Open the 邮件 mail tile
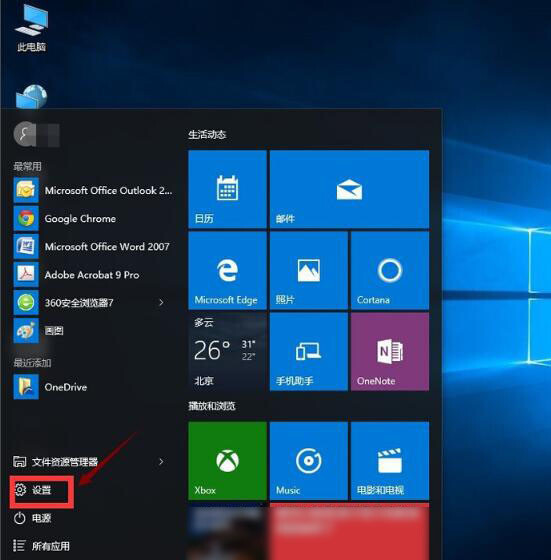This screenshot has height=560, width=551. click(349, 189)
